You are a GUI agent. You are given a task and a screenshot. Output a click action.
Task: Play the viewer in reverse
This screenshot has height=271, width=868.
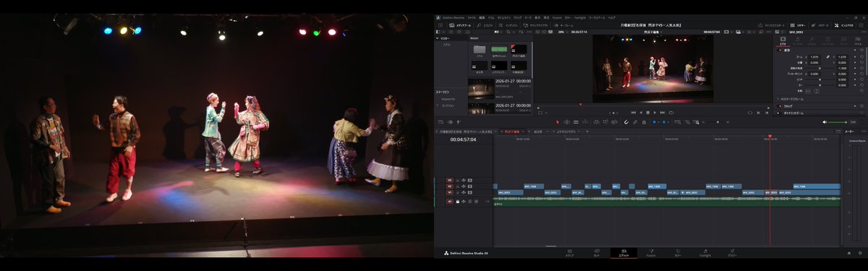(x=641, y=112)
